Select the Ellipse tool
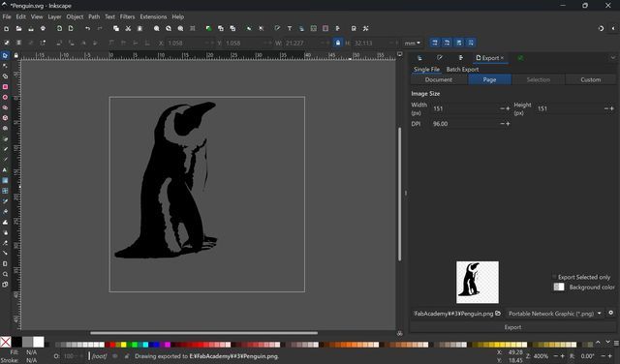Screen dimensions: 620x364 (x=5, y=97)
